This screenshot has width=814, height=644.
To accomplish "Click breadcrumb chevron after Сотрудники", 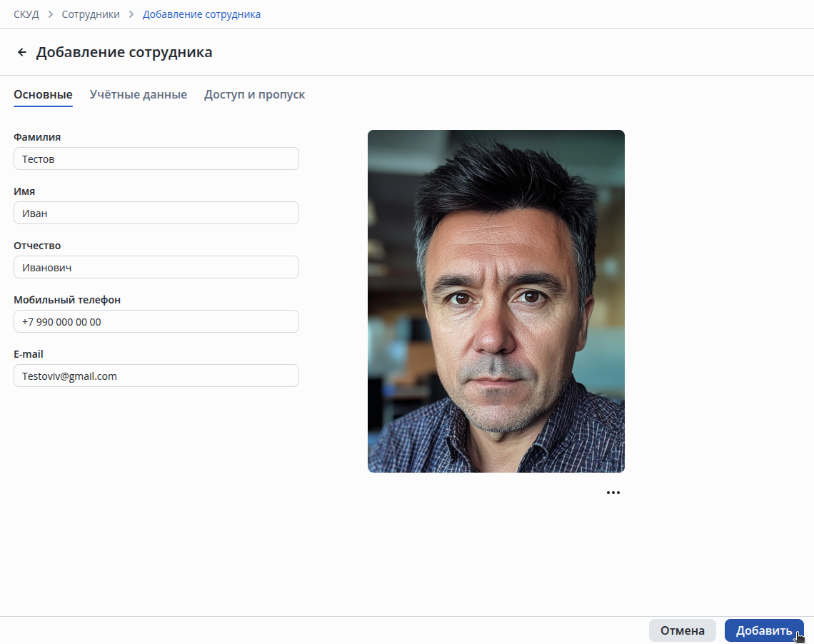I will [131, 14].
